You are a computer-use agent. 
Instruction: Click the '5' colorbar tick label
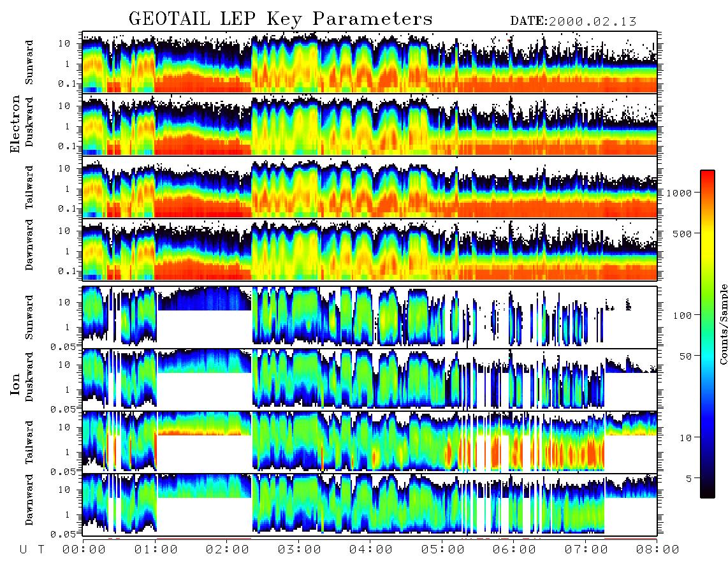689,478
